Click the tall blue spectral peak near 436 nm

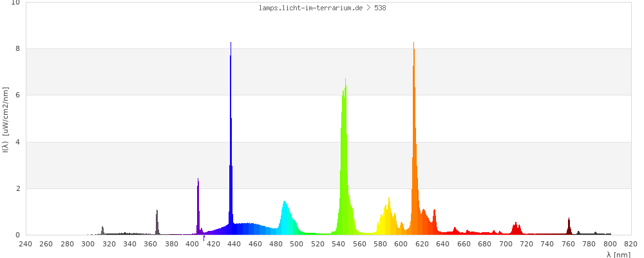tap(231, 138)
